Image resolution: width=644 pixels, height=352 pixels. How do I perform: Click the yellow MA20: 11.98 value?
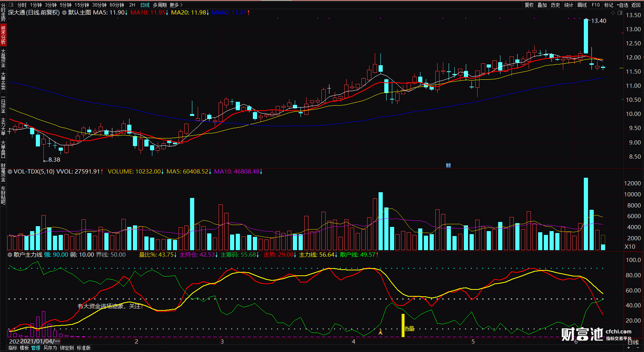[190, 13]
